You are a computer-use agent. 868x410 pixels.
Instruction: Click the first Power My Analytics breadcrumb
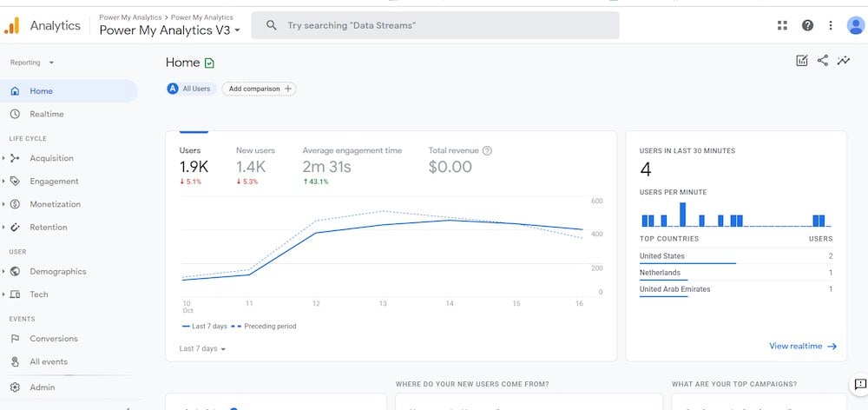(130, 17)
